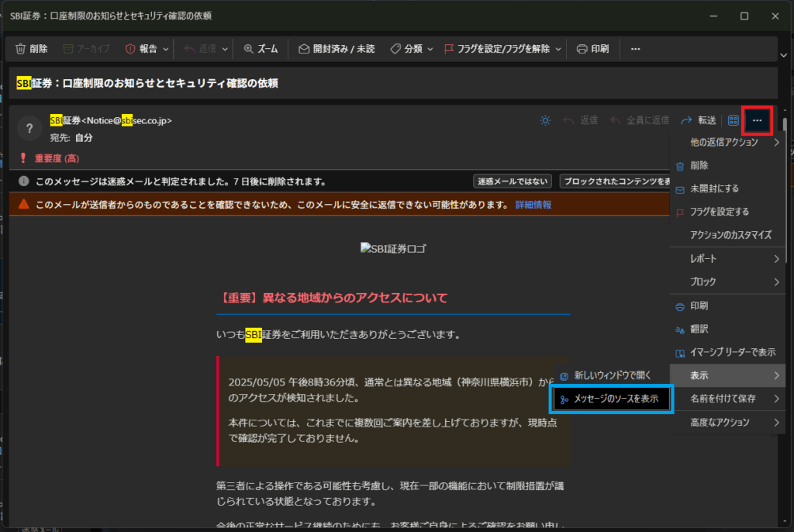The image size is (794, 532).
Task: Open the 表示 submenu entry
Action: 727,375
